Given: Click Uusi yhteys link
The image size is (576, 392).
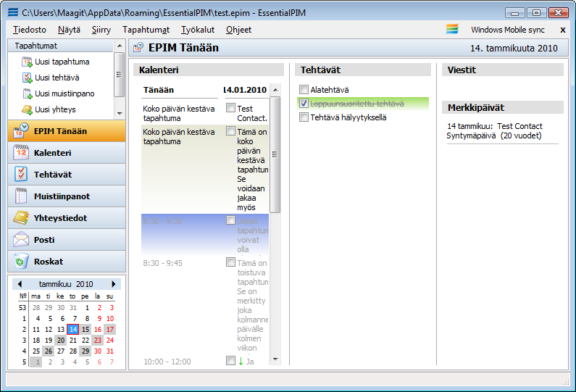Looking at the screenshot, I should (56, 109).
